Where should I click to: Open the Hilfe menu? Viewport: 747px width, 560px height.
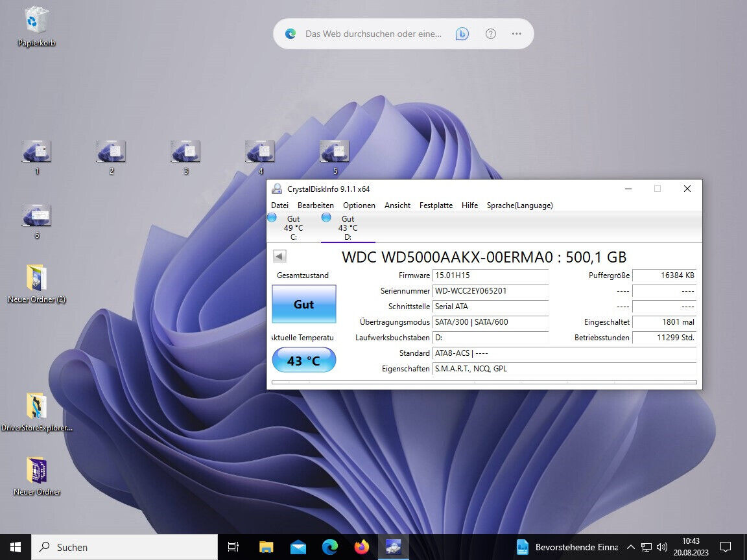[469, 205]
